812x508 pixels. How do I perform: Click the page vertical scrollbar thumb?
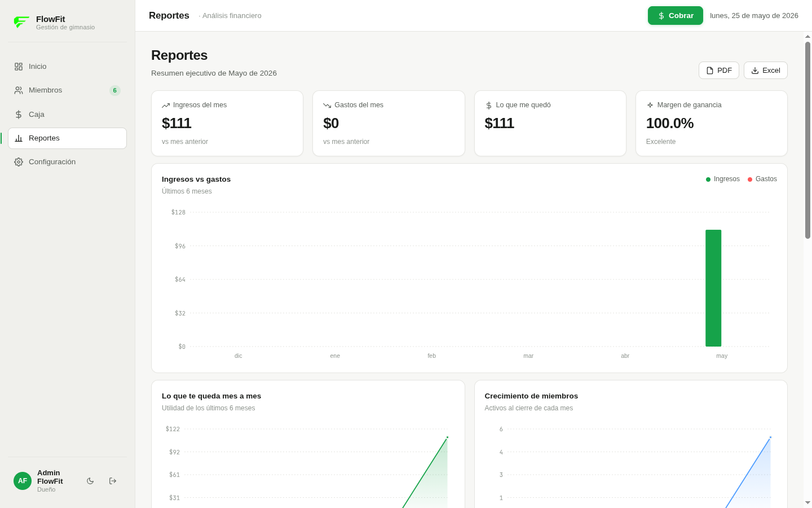point(807,140)
